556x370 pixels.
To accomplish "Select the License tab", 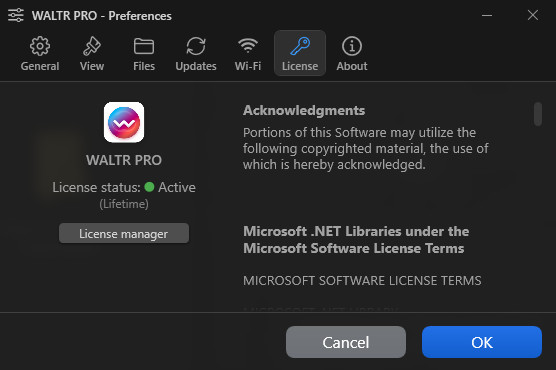I will coord(300,53).
